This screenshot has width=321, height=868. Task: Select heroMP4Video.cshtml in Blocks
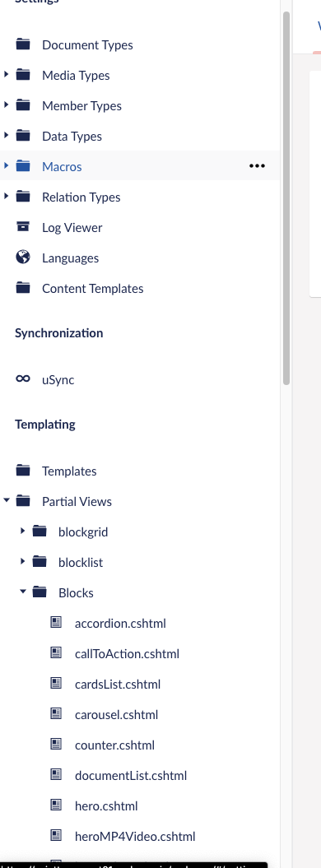(135, 837)
